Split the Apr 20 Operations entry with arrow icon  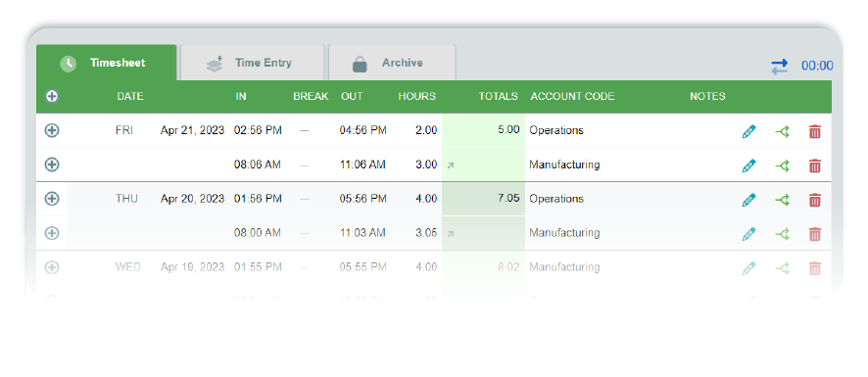[782, 200]
